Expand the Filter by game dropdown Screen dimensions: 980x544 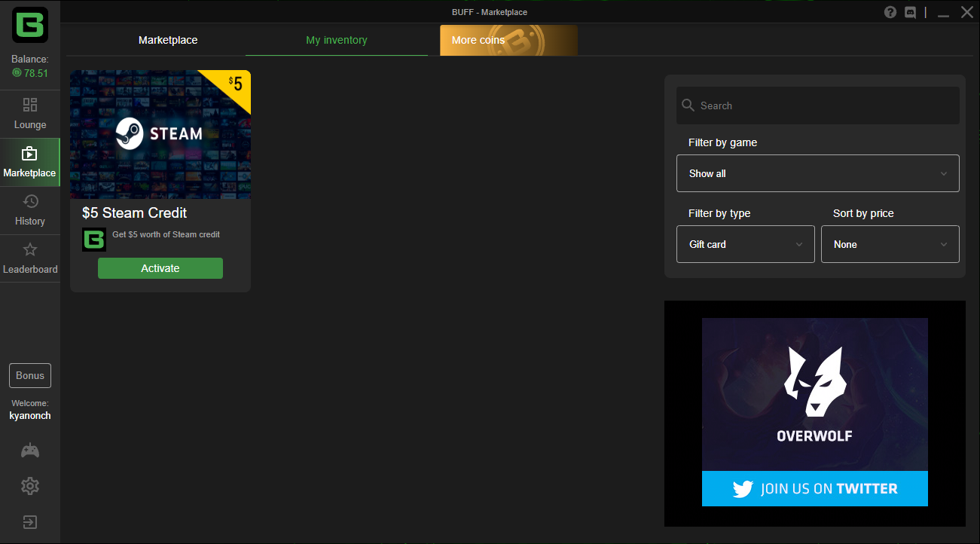pos(817,173)
